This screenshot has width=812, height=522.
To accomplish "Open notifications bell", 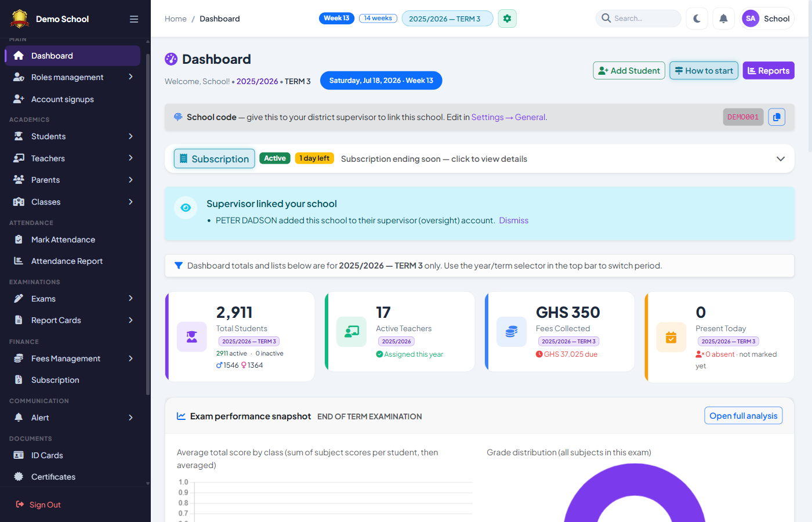I will click(723, 19).
